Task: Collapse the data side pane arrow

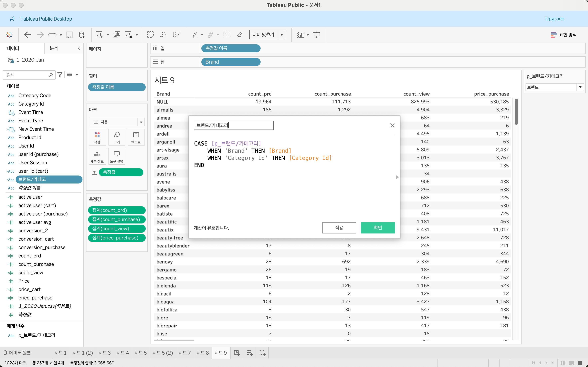Action: [79, 48]
